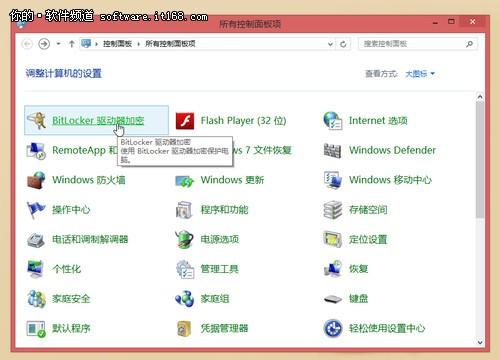Expand the address bar history dropdown arrow
Screen dimensions: 500x360
330,44
